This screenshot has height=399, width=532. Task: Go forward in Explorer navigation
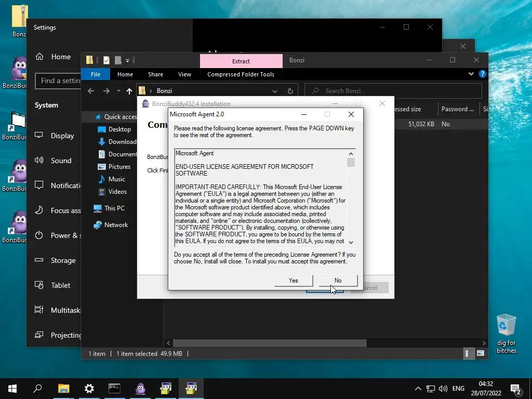[106, 91]
